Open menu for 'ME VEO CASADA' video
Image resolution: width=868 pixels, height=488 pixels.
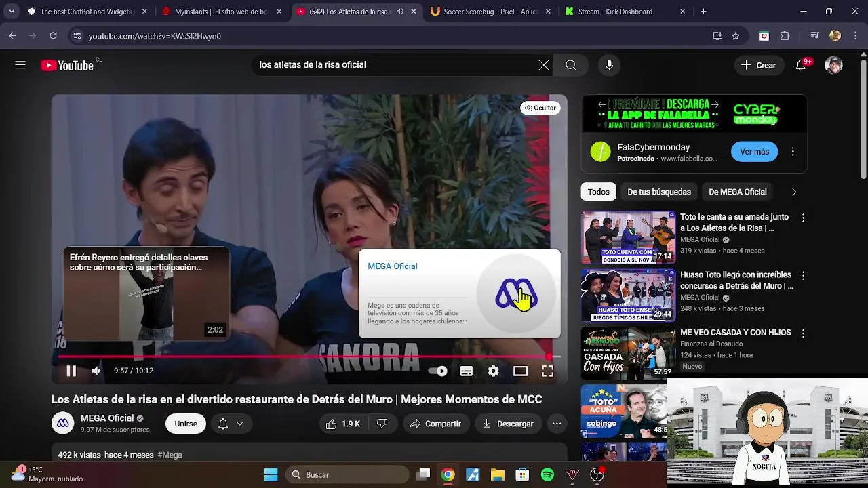pyautogui.click(x=803, y=333)
